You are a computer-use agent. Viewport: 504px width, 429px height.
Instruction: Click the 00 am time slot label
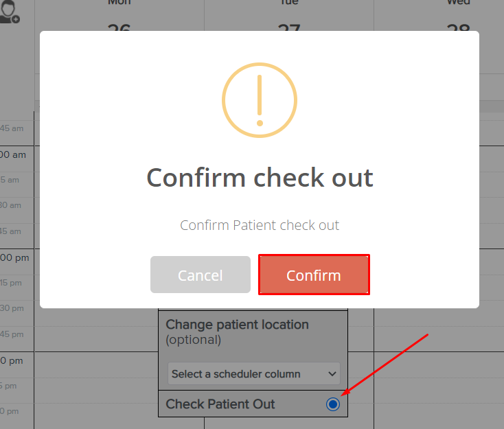13,155
